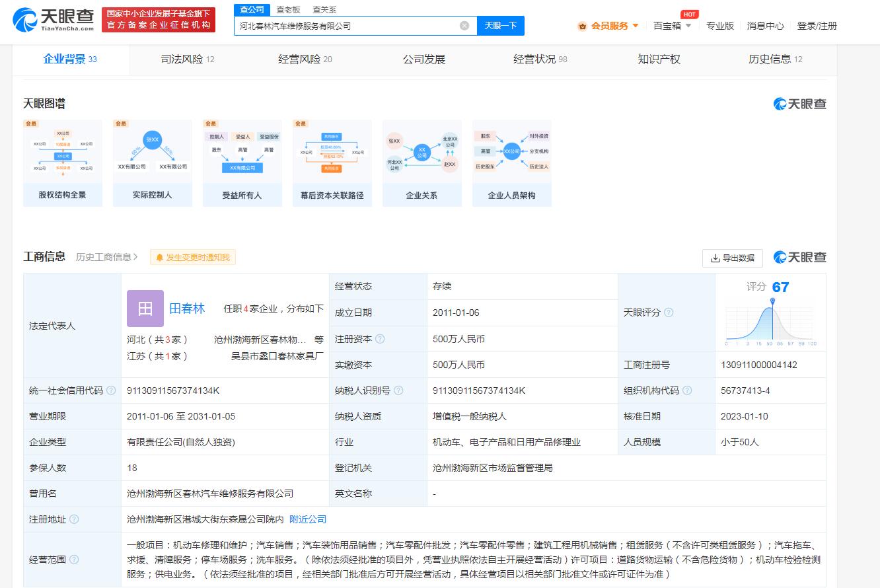This screenshot has width=880, height=588.
Task: Click the registration number 130911000004142
Action: [759, 365]
